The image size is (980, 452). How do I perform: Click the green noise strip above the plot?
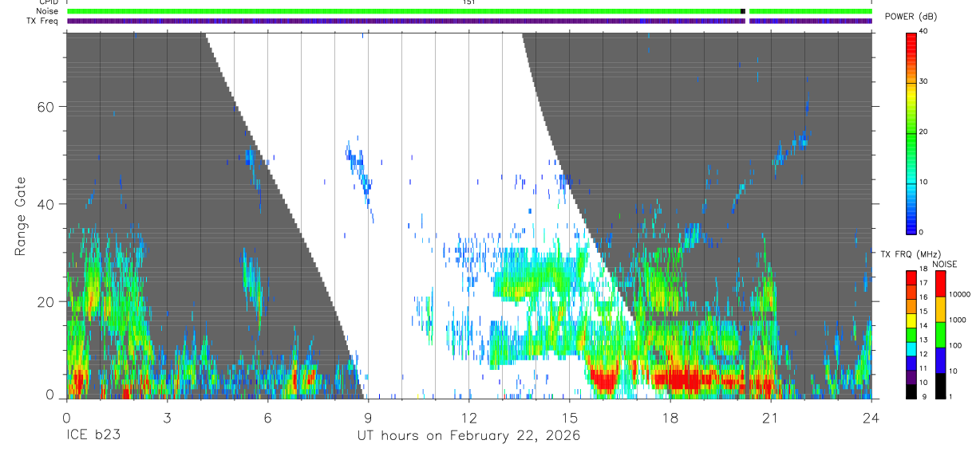(x=469, y=11)
